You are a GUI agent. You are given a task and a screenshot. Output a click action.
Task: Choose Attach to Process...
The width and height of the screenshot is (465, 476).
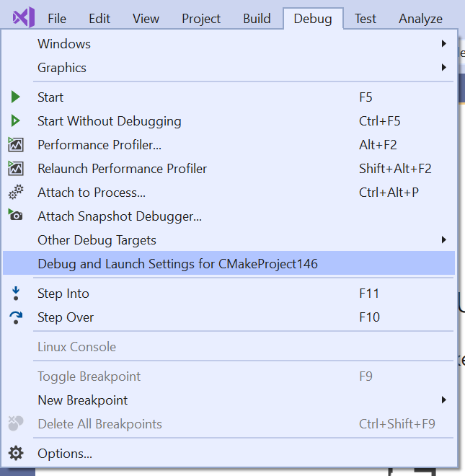[x=229, y=192]
